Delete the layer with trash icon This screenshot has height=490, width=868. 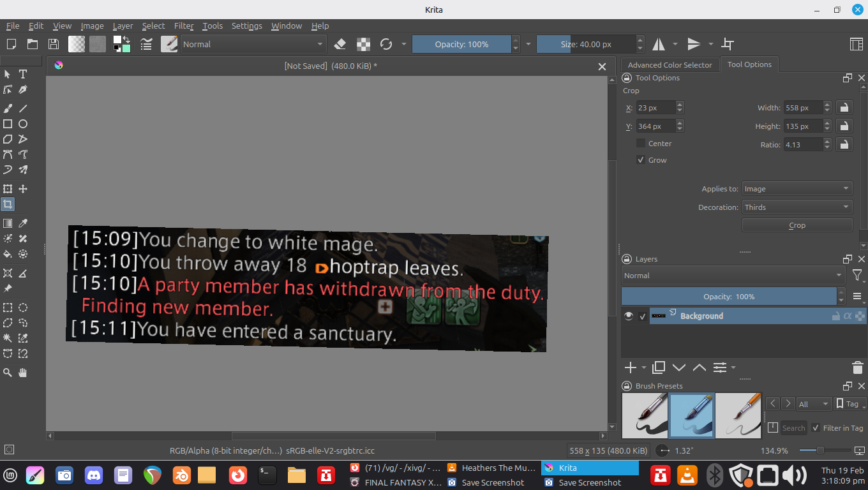[x=858, y=367]
